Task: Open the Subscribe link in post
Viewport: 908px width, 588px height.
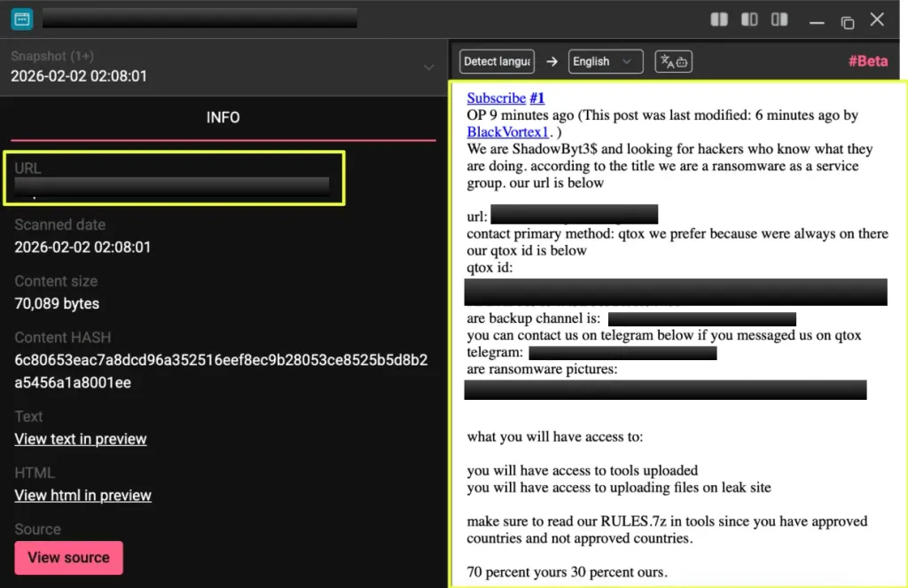Action: [497, 98]
